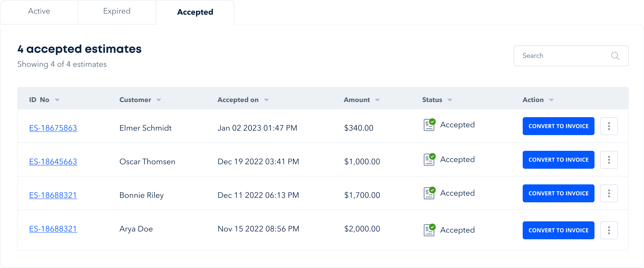Image resolution: width=644 pixels, height=268 pixels.
Task: Sort by ID No column arrow
Action: (57, 100)
